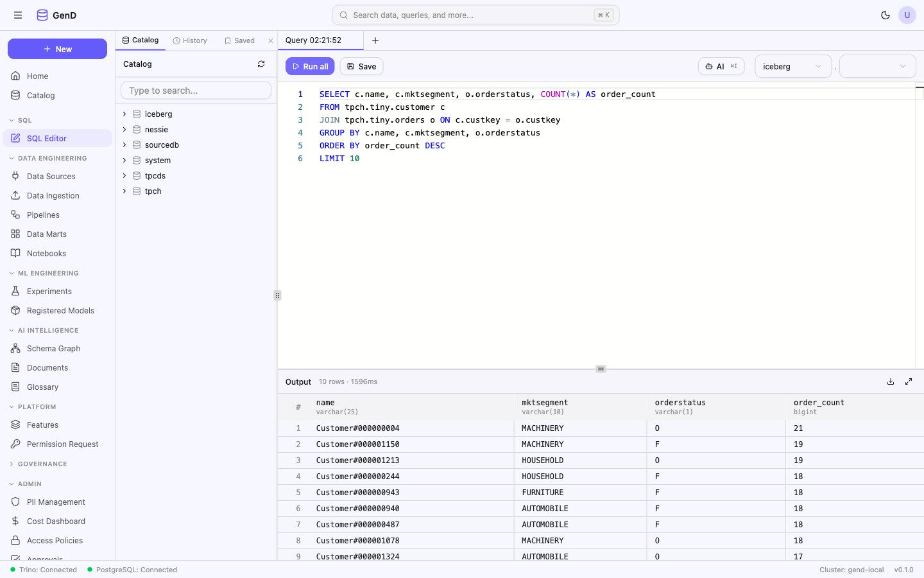Image resolution: width=924 pixels, height=578 pixels.
Task: Click the catalog search input field
Action: (196, 91)
